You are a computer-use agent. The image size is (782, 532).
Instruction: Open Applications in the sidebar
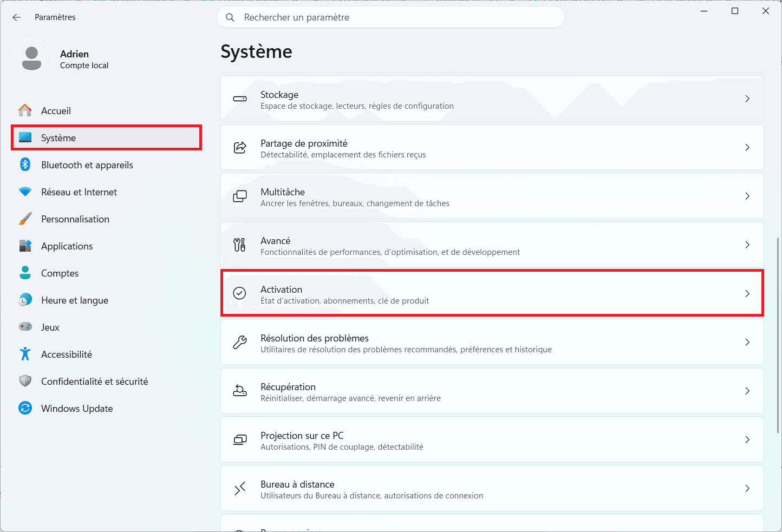tap(106, 246)
